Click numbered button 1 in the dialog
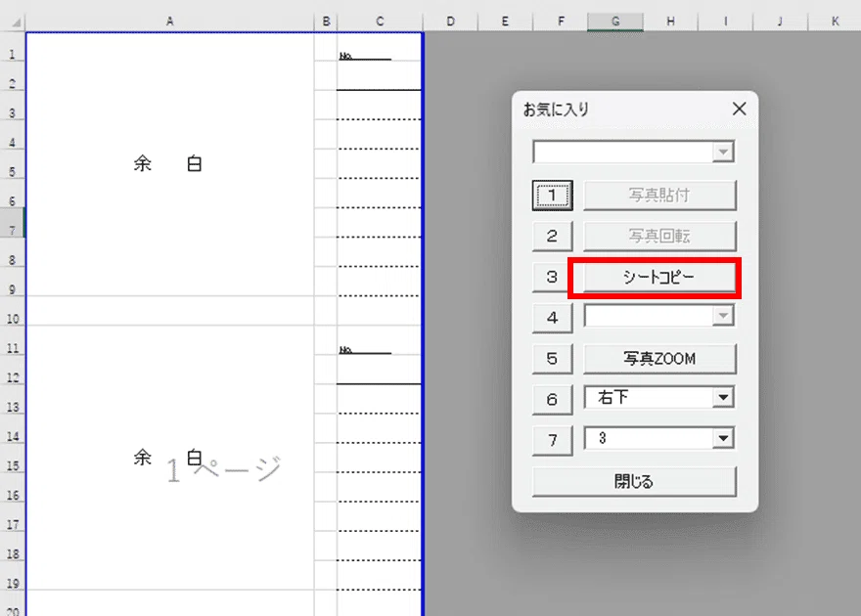This screenshot has width=861, height=616. [x=553, y=196]
